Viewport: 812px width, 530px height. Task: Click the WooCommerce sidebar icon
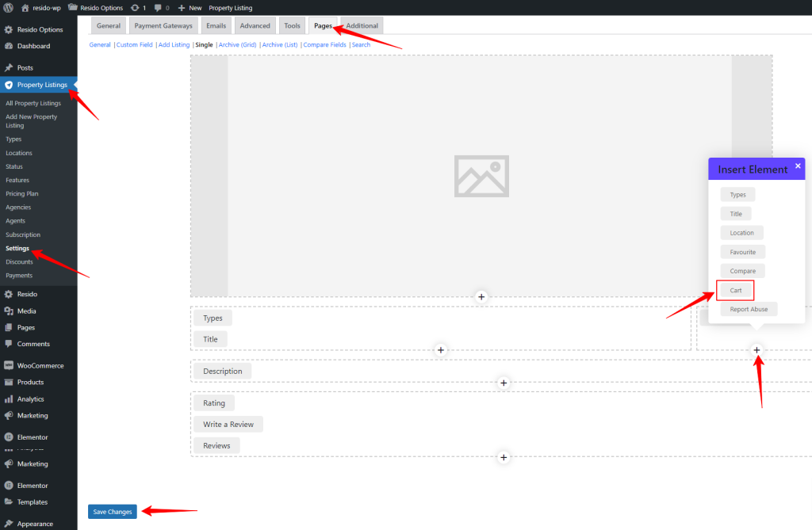tap(8, 365)
